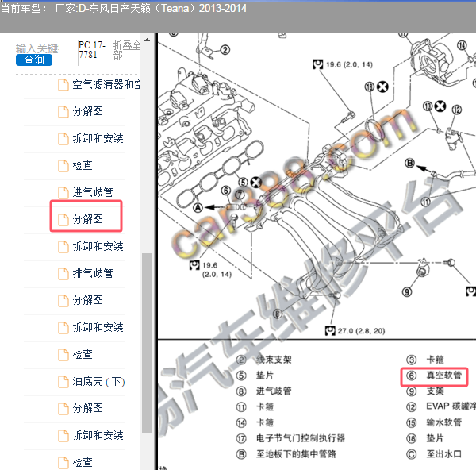The height and width of the screenshot is (470, 476).
Task: Click legend entry ⑭ 卡箍
Action: (255, 422)
